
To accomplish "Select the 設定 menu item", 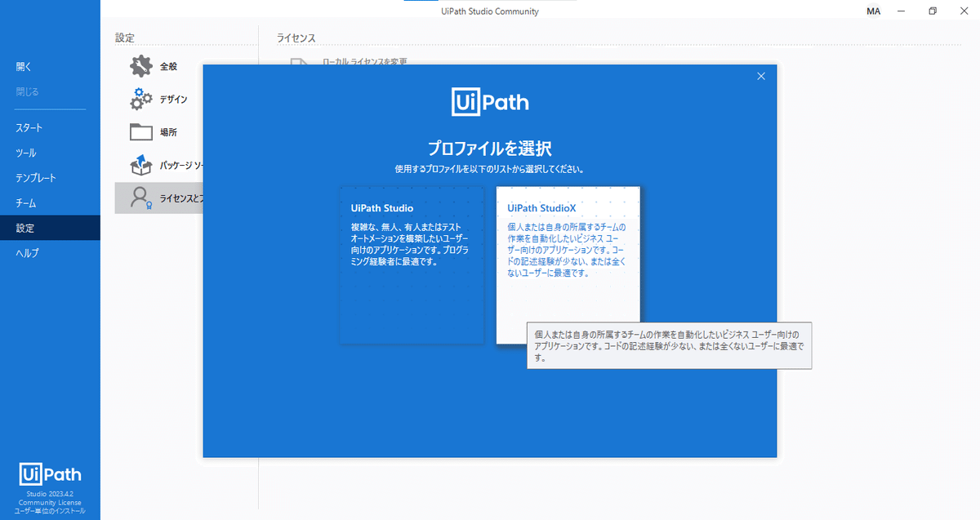I will pyautogui.click(x=50, y=228).
